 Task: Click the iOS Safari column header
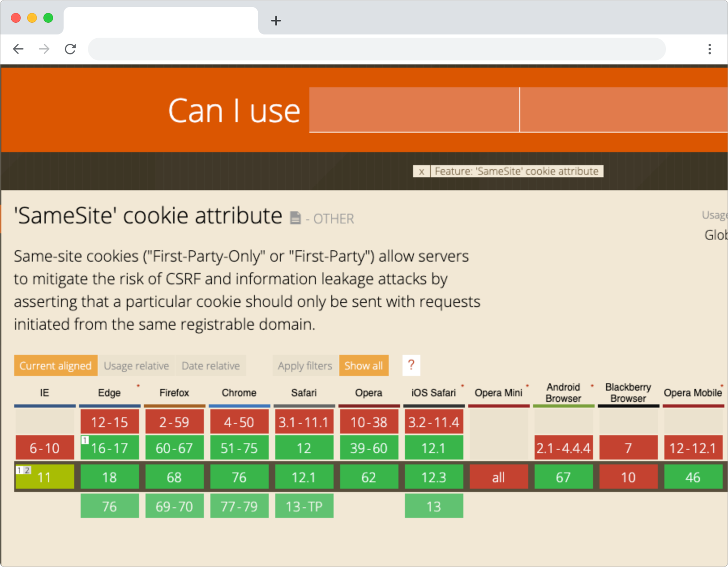tap(434, 393)
